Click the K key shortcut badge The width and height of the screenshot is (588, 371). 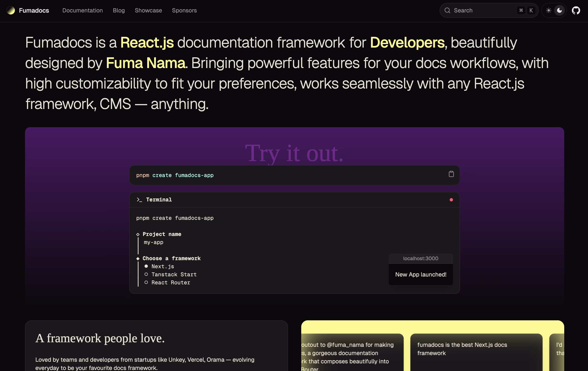pyautogui.click(x=531, y=10)
